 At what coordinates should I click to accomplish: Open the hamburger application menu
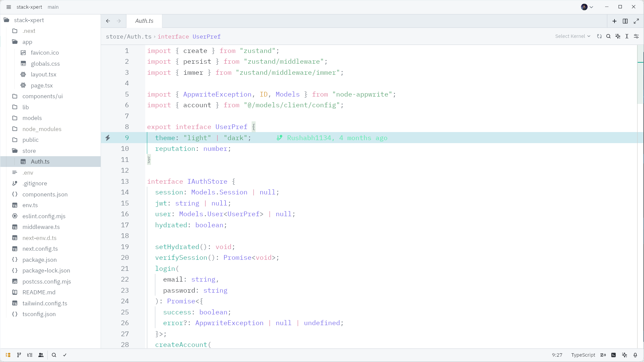click(9, 7)
